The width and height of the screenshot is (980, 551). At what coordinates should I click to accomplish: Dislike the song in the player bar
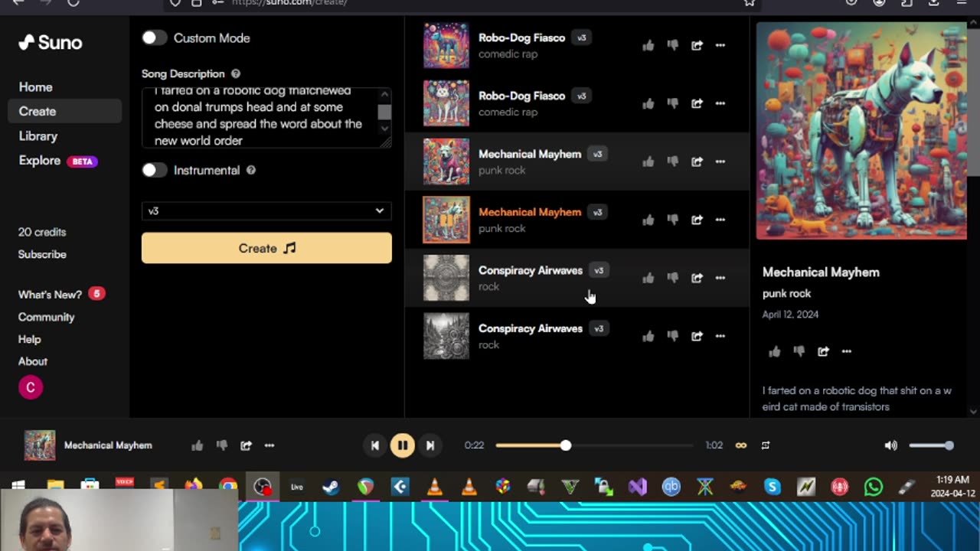[x=222, y=445]
